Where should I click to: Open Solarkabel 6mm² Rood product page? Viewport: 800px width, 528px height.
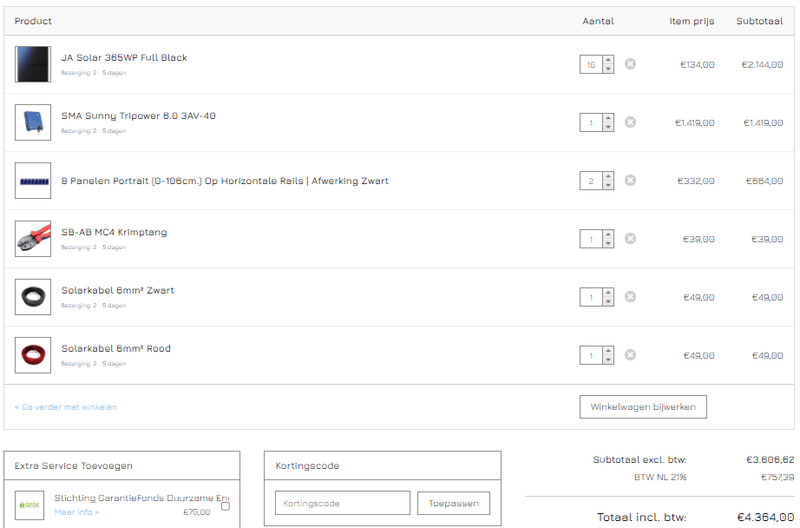116,348
